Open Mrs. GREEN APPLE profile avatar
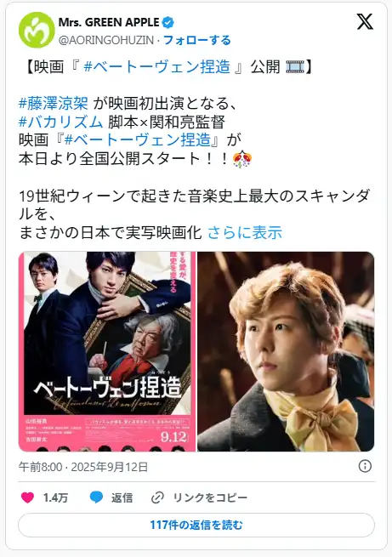The width and height of the screenshot is (392, 557). coord(37,31)
